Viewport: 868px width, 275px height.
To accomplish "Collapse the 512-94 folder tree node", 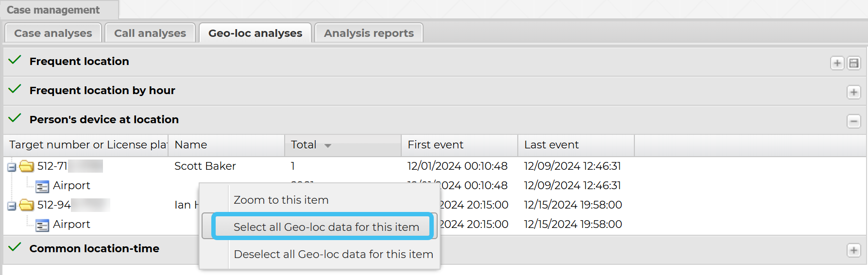I will tap(12, 206).
